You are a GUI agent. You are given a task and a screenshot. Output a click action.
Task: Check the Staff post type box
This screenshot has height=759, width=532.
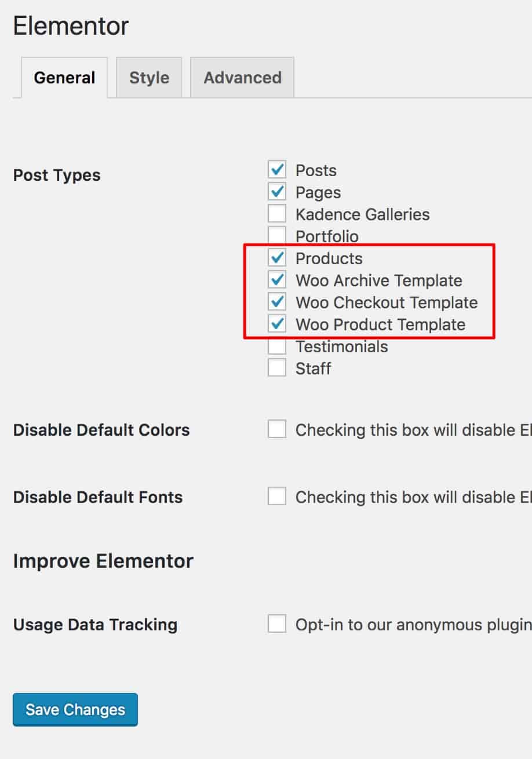(277, 368)
